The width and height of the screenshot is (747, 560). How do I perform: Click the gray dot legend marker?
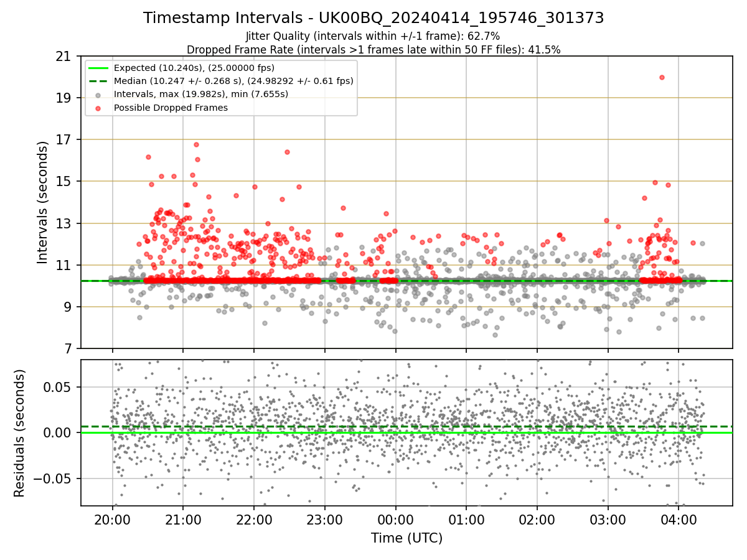click(x=100, y=95)
